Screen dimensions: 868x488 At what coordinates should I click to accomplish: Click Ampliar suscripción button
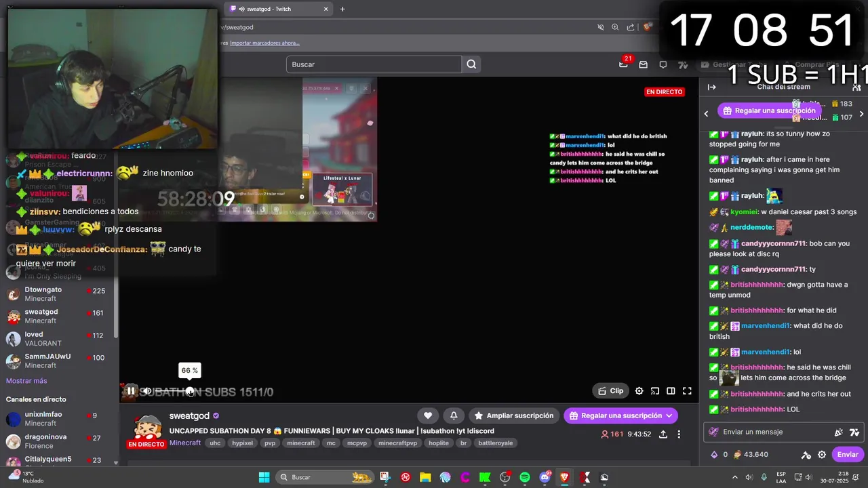(514, 415)
